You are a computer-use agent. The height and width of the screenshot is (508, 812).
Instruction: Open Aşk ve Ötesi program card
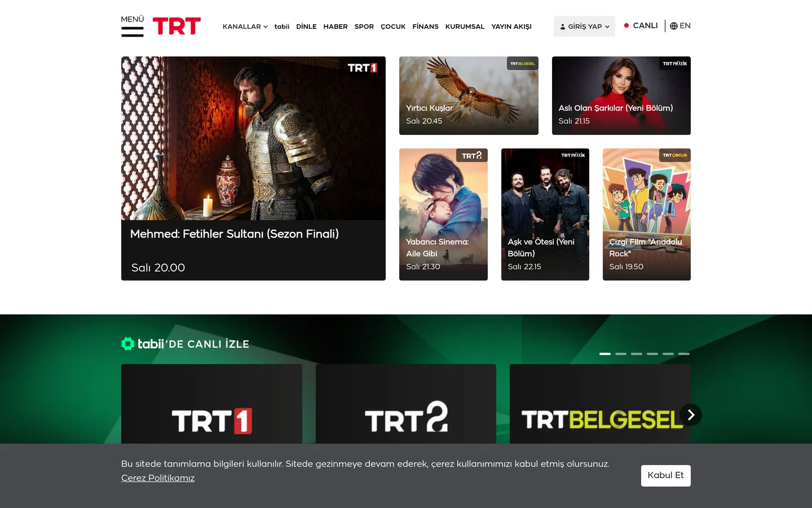tap(545, 214)
